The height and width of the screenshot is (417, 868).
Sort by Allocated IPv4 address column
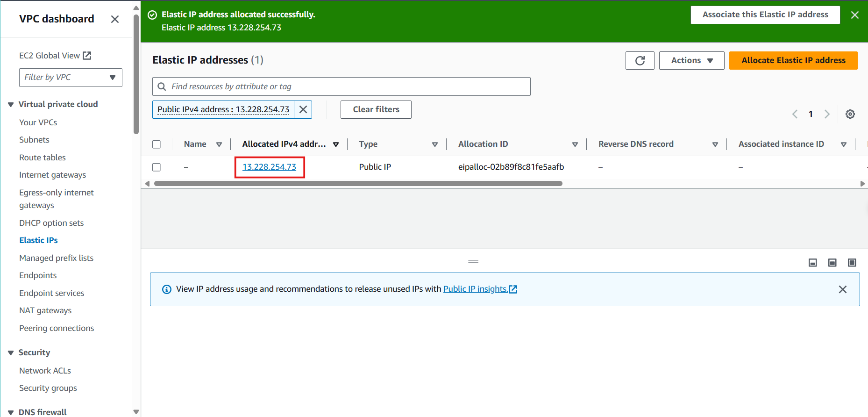point(336,144)
